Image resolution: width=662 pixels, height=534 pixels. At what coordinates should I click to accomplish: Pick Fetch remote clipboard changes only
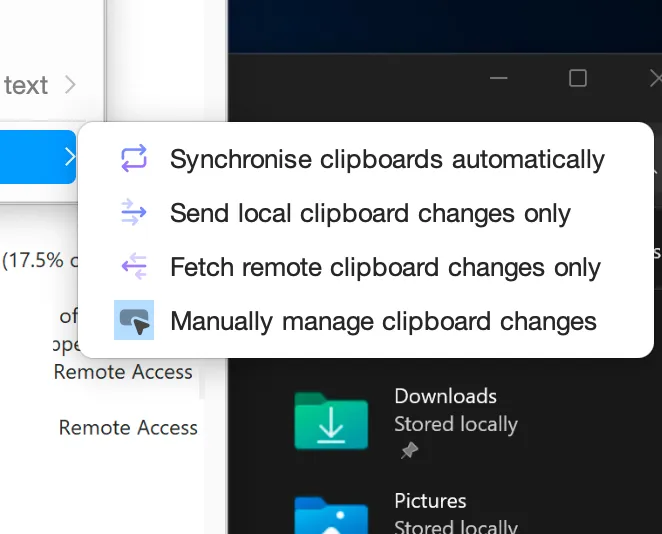[366, 267]
